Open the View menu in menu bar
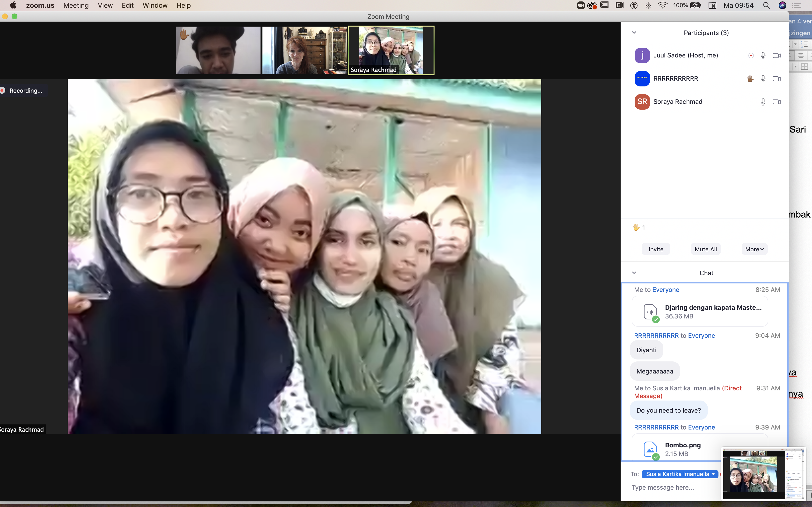Image resolution: width=812 pixels, height=507 pixels. click(x=105, y=5)
